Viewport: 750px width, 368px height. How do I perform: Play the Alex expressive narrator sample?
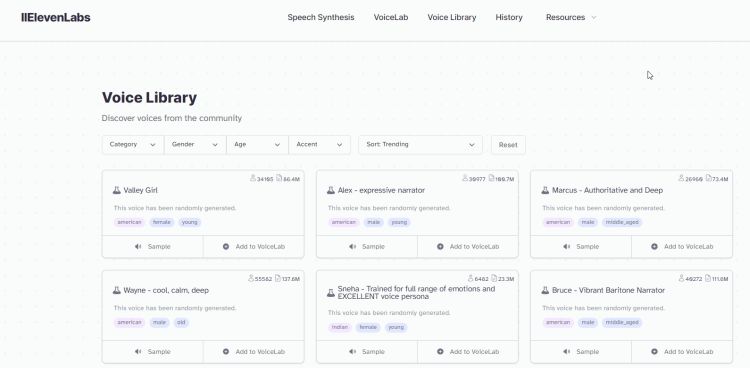pyautogui.click(x=367, y=247)
